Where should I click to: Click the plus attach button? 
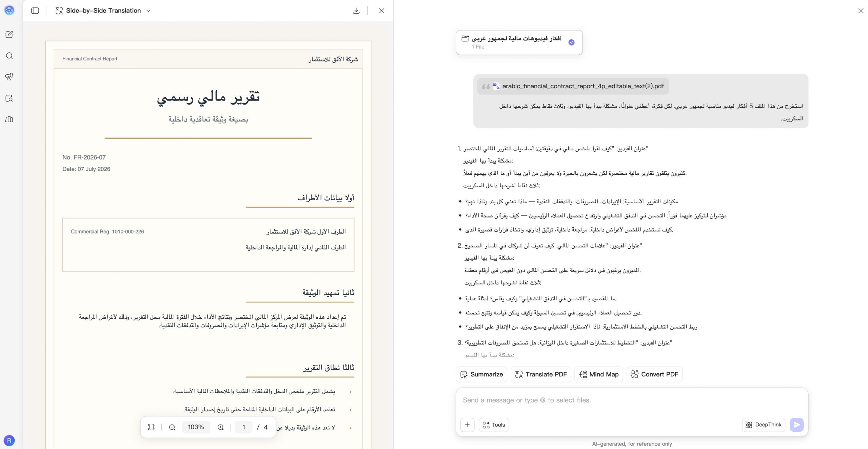click(x=467, y=425)
